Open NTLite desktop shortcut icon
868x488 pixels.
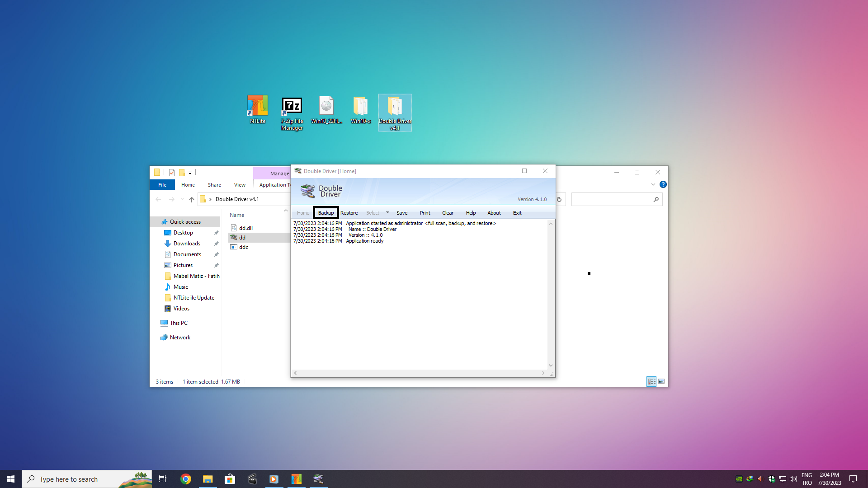pos(257,106)
